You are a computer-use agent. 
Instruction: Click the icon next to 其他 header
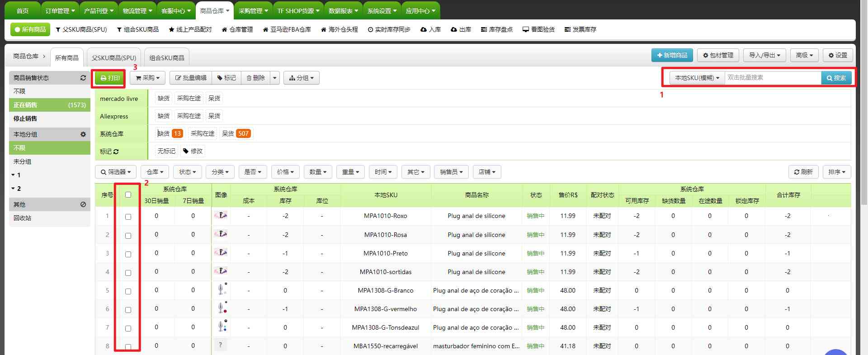click(83, 204)
